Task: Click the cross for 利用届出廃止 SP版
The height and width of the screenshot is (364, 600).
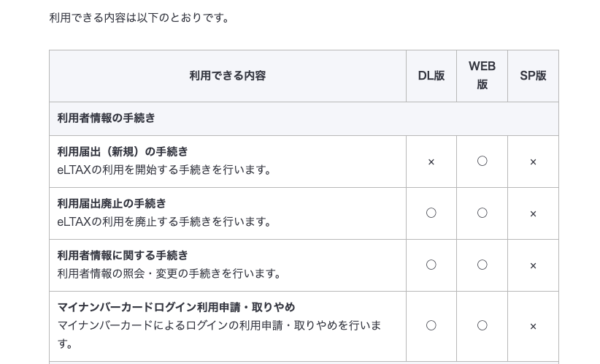Action: [x=533, y=214]
